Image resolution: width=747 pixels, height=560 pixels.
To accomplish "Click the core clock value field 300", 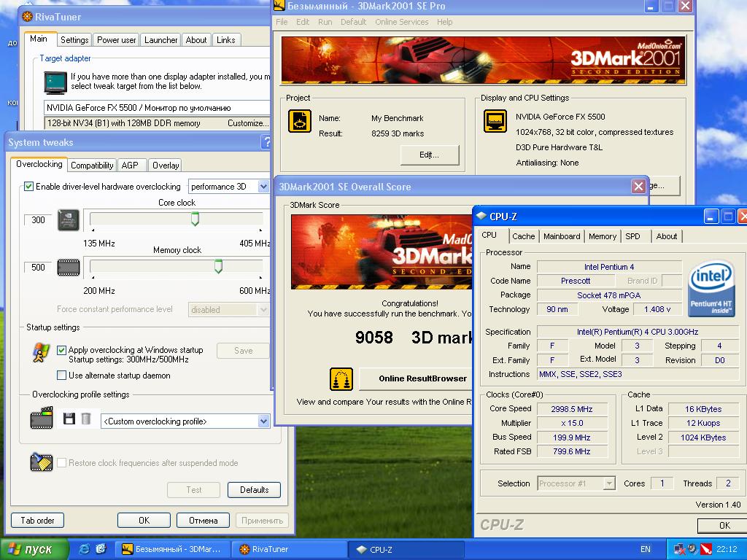I will (38, 220).
